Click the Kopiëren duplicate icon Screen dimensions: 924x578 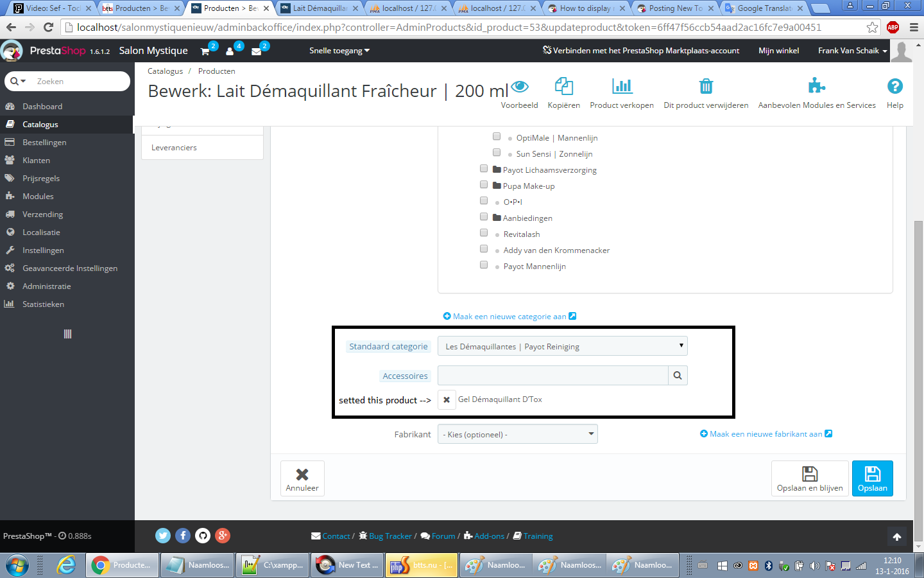point(564,86)
